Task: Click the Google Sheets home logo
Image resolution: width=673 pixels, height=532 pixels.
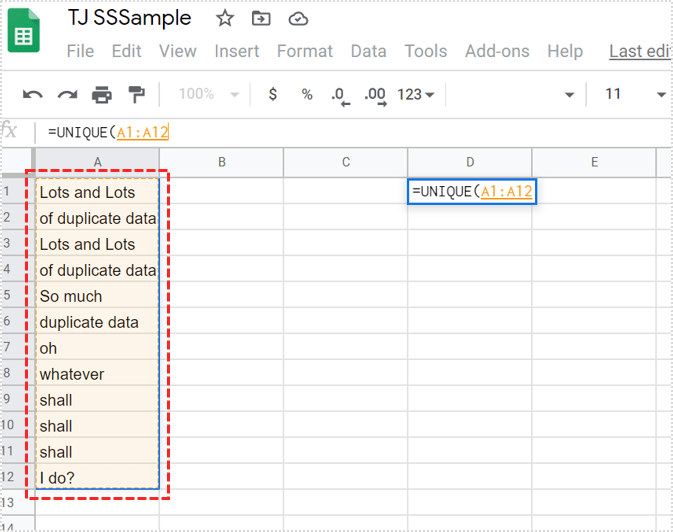Action: tap(24, 33)
